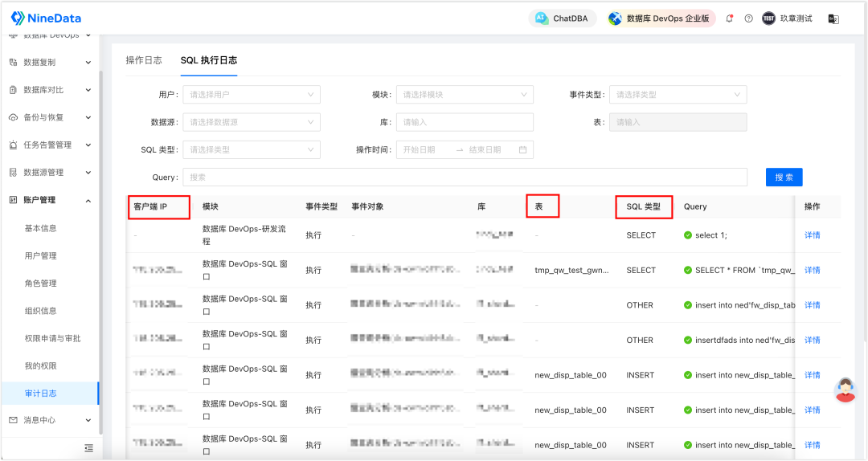Screen dimensions: 868x461
Task: Click the 备份与恢复 sidebar icon
Action: [x=14, y=117]
